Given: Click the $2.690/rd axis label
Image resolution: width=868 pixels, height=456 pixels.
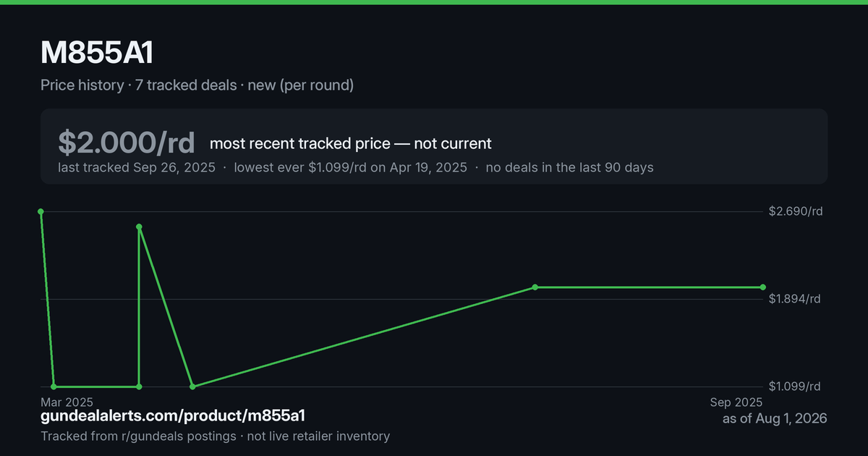Looking at the screenshot, I should [796, 211].
